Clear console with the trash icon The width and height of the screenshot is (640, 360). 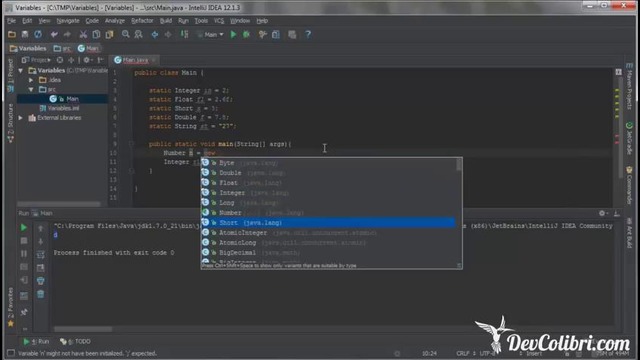(40, 294)
